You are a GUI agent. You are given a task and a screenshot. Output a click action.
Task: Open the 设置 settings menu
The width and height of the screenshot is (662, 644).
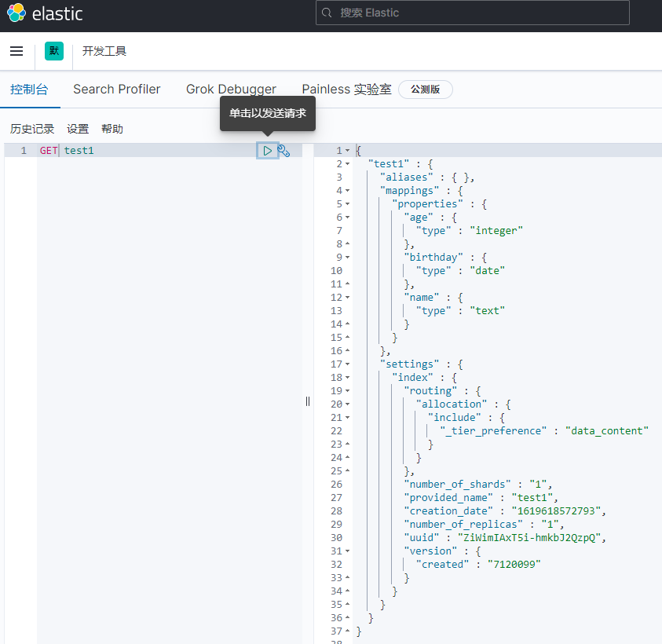point(77,128)
